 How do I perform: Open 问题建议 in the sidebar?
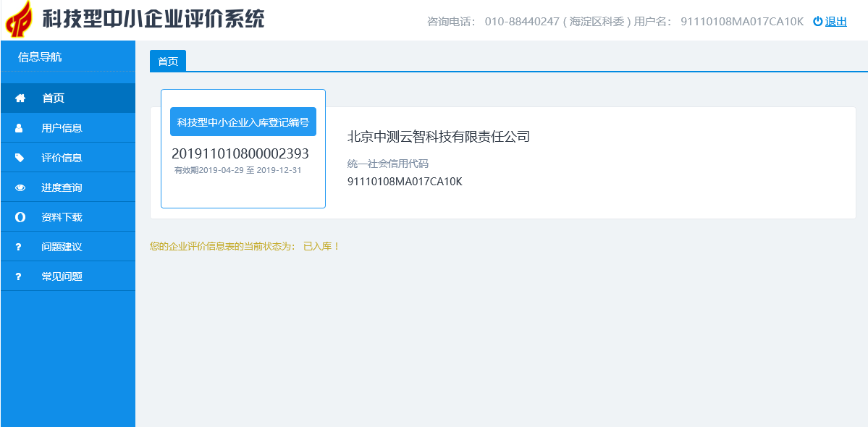point(68,248)
